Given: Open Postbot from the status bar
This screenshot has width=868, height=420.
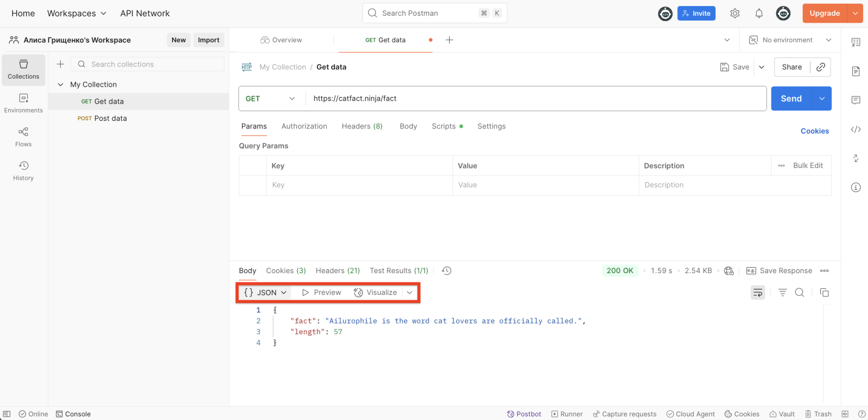Looking at the screenshot, I should tap(524, 414).
